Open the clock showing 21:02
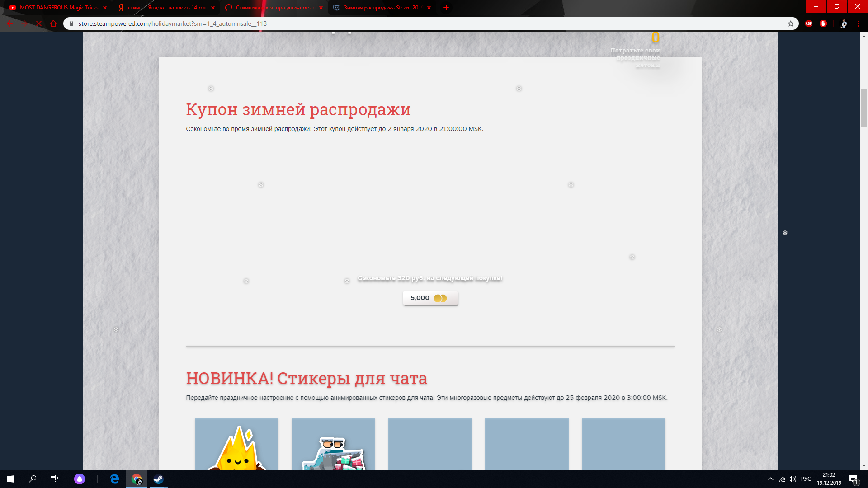The height and width of the screenshot is (488, 868). (829, 479)
